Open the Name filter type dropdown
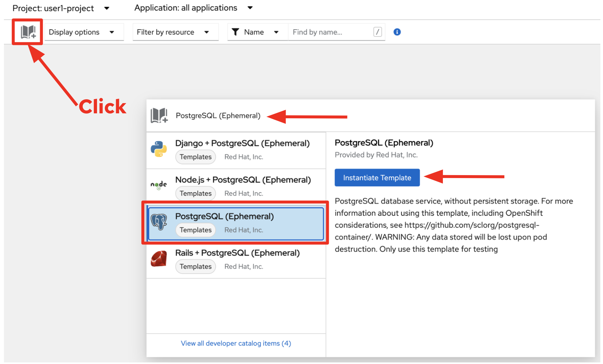This screenshot has width=603, height=364. click(258, 32)
